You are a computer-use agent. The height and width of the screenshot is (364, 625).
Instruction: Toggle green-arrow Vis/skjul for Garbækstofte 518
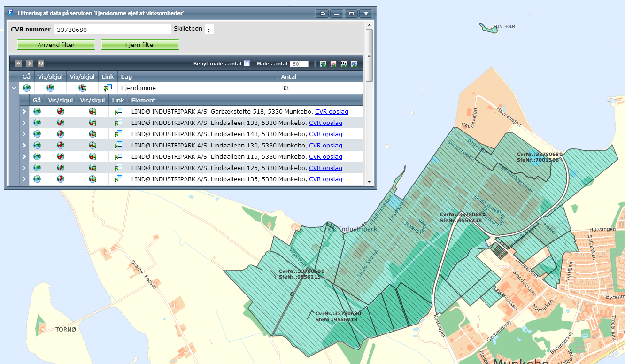93,111
